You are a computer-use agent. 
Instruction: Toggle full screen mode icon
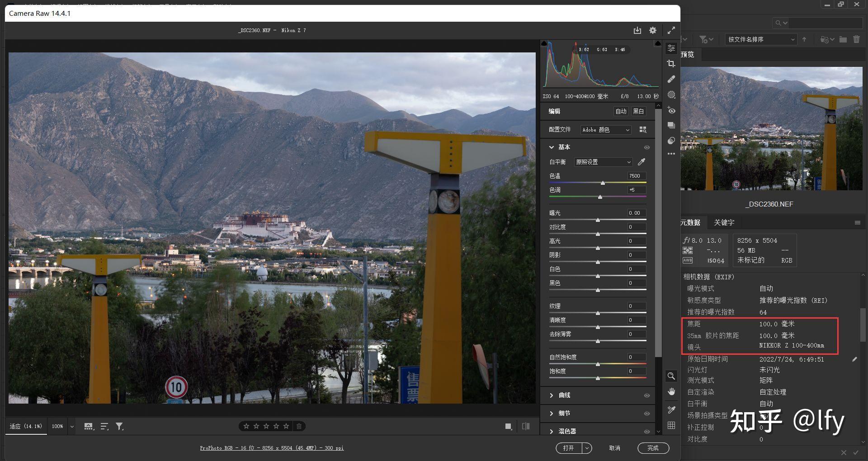pos(671,30)
